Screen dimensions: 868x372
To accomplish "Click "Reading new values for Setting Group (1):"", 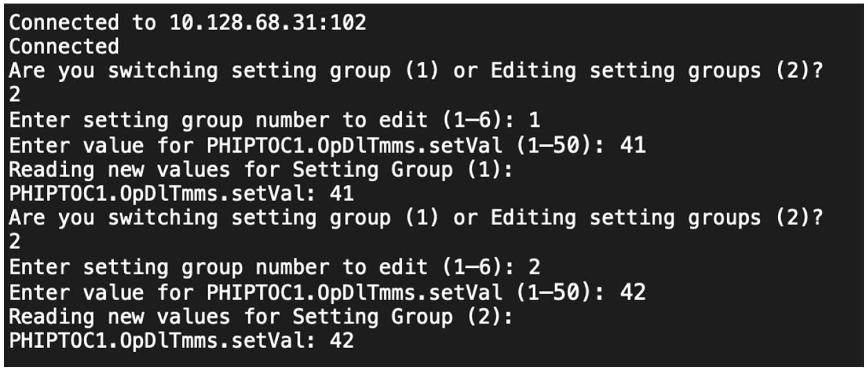I will coord(260,170).
